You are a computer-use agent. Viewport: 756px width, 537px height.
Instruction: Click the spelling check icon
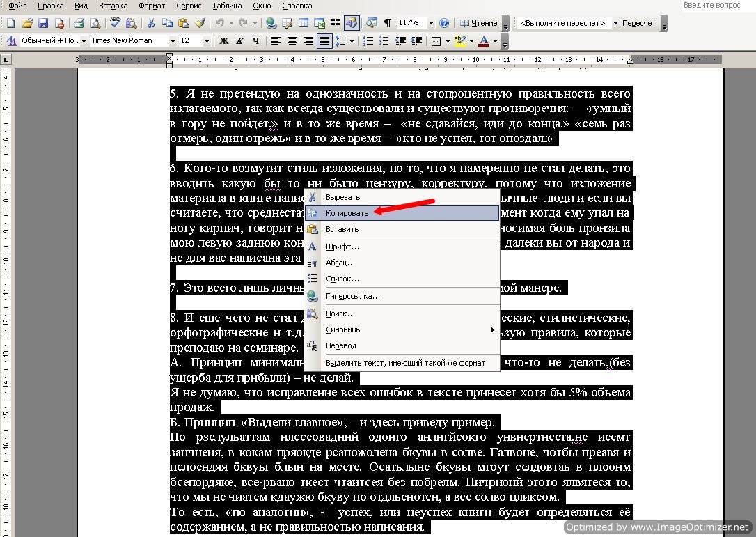116,23
